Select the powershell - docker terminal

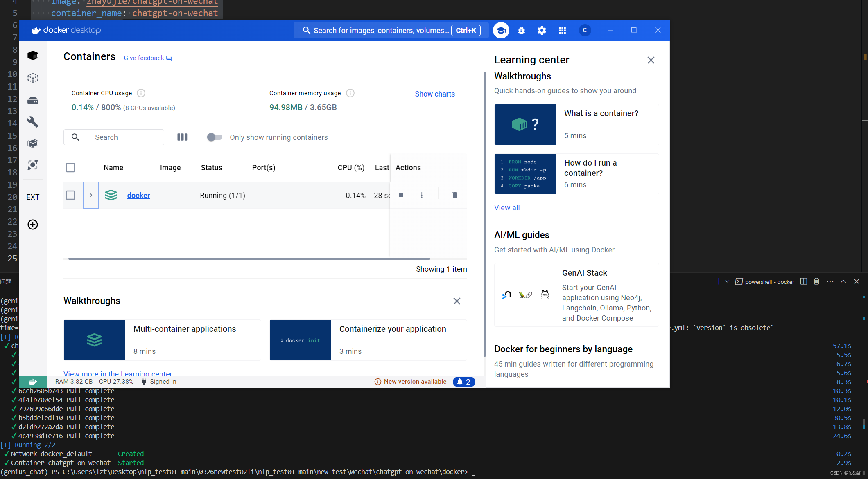coord(765,282)
